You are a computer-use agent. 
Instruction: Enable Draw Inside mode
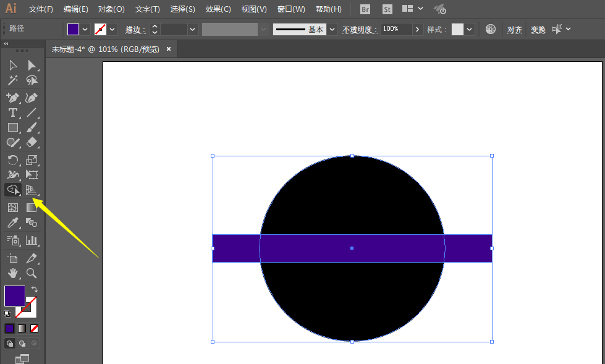click(x=35, y=343)
